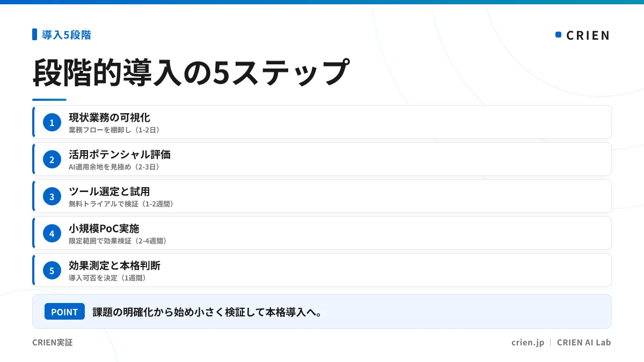Click the footer text CRIEN AI Lab

tap(584, 342)
